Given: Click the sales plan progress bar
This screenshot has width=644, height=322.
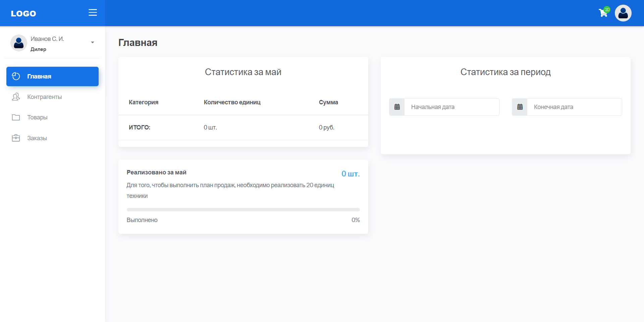Looking at the screenshot, I should pos(243,210).
